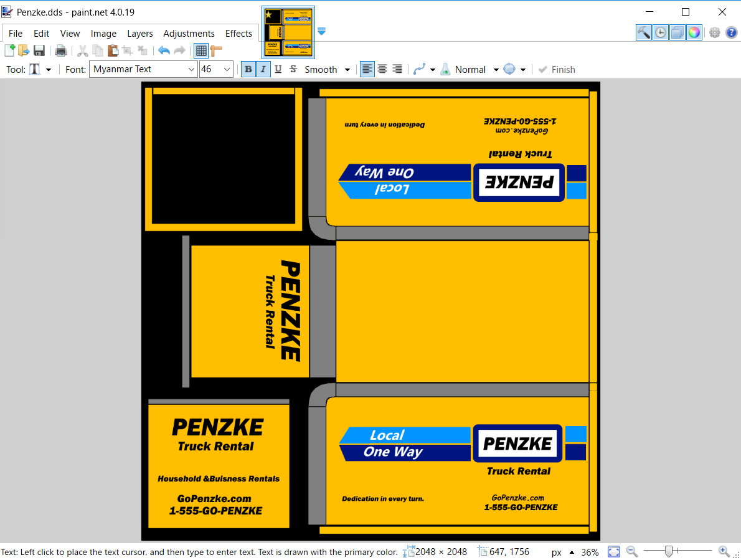741x560 pixels.
Task: Toggle Bold text formatting
Action: [248, 70]
